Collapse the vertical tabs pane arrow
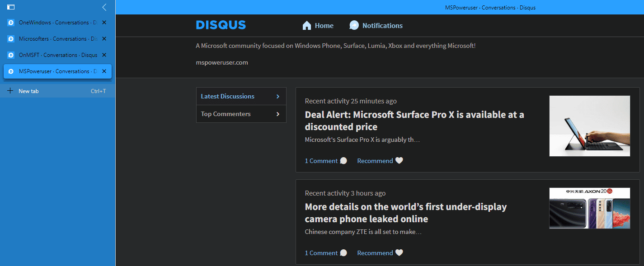This screenshot has height=266, width=644. (104, 7)
